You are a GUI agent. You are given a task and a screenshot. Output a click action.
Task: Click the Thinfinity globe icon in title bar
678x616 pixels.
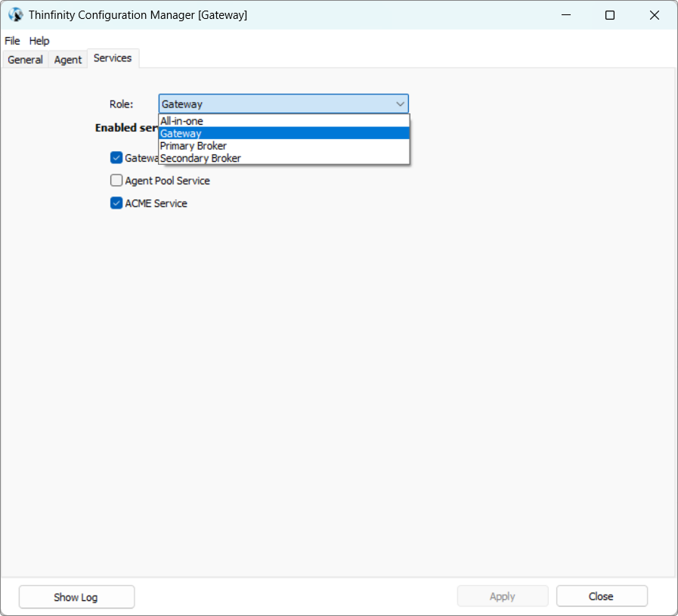pyautogui.click(x=15, y=15)
